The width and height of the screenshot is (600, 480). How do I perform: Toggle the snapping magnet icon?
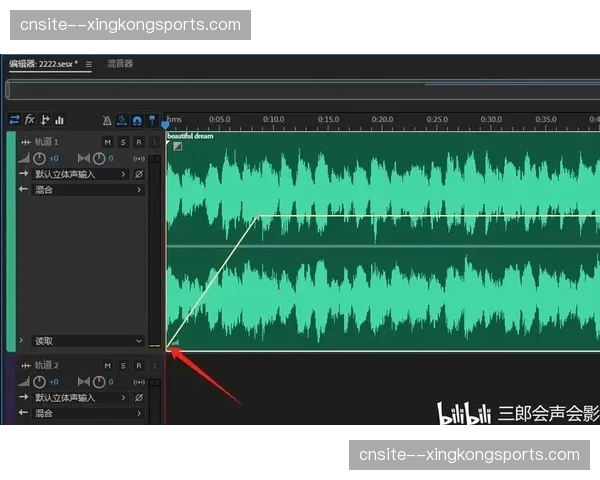pos(136,120)
